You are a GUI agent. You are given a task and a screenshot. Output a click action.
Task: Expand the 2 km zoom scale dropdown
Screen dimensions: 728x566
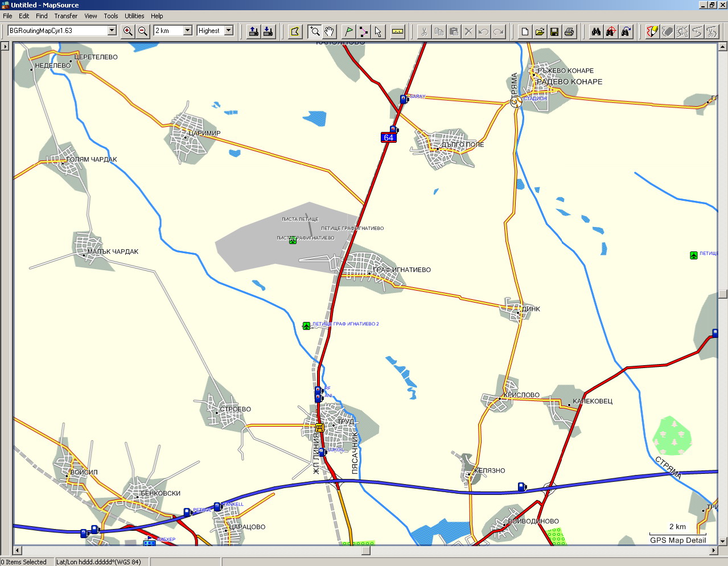point(188,31)
